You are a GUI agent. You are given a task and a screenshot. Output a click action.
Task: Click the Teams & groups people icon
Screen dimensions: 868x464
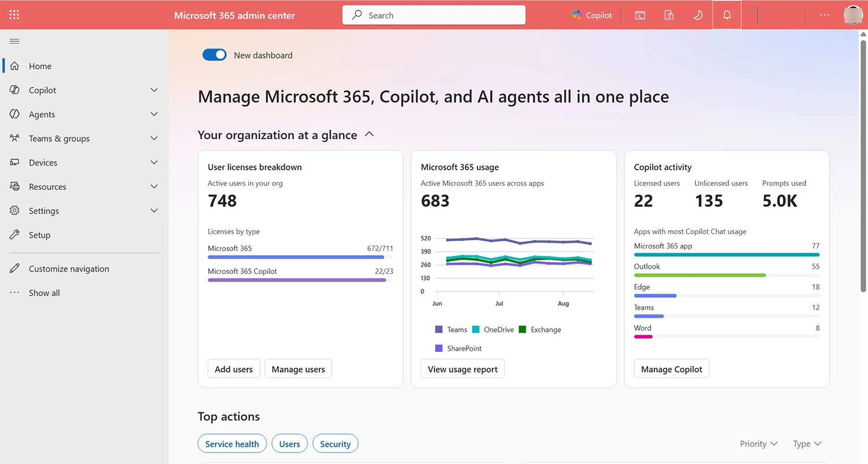pyautogui.click(x=15, y=138)
